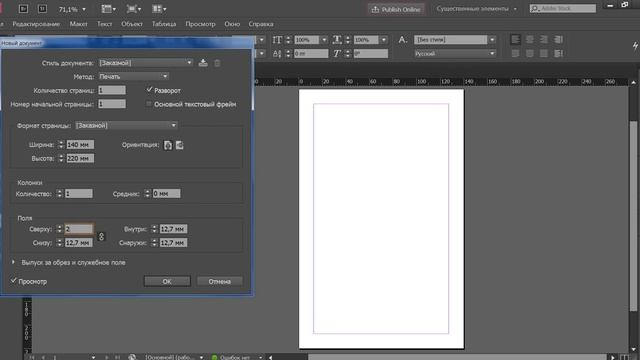
Task: Click the baseline shift value field
Action: click(311, 53)
